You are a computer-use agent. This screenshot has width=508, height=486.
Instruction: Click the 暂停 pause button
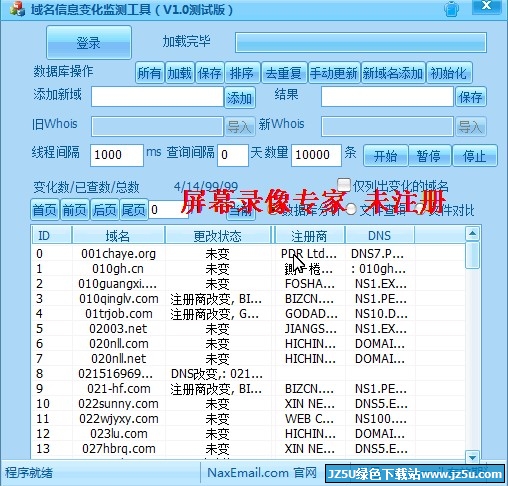(x=429, y=155)
